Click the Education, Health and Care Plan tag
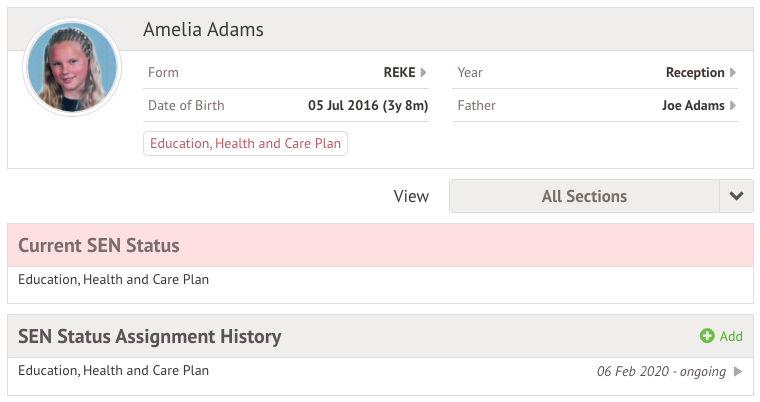The height and width of the screenshot is (402, 760). (246, 144)
